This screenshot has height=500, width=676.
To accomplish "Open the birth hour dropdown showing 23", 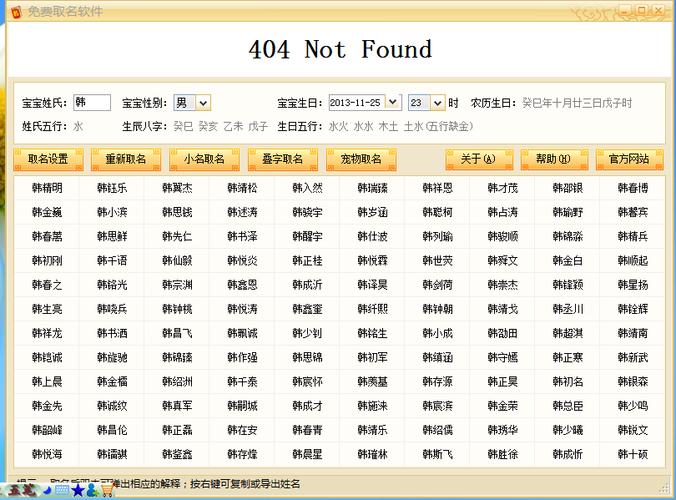I will pyautogui.click(x=438, y=103).
